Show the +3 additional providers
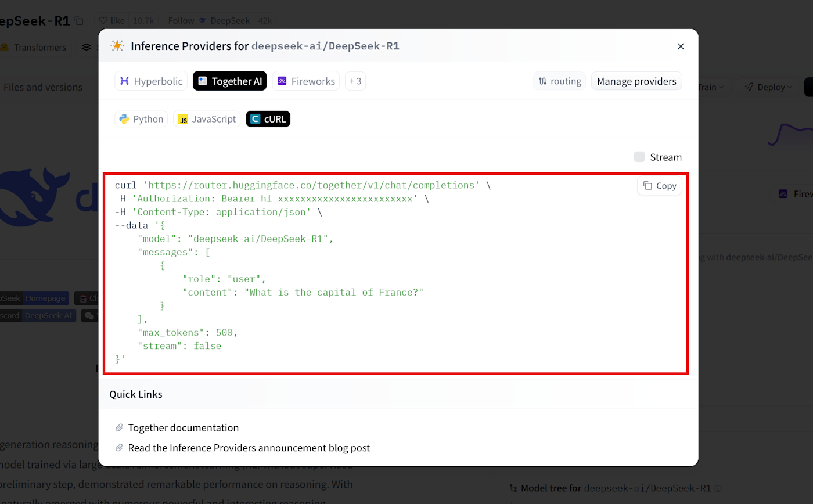 [355, 81]
